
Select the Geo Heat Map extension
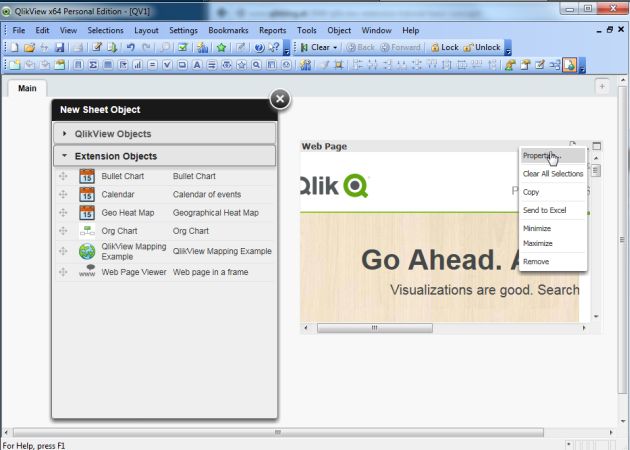click(164, 213)
